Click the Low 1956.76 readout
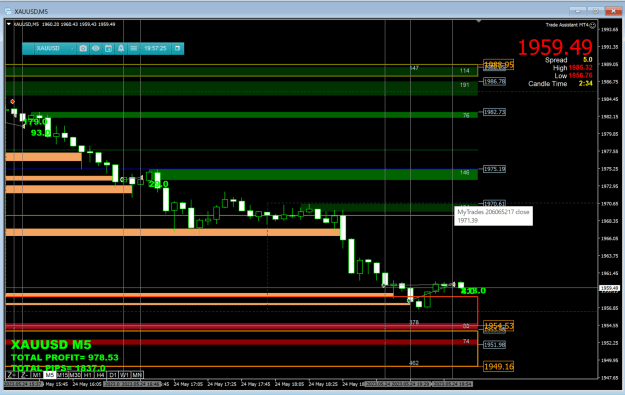 (573, 76)
